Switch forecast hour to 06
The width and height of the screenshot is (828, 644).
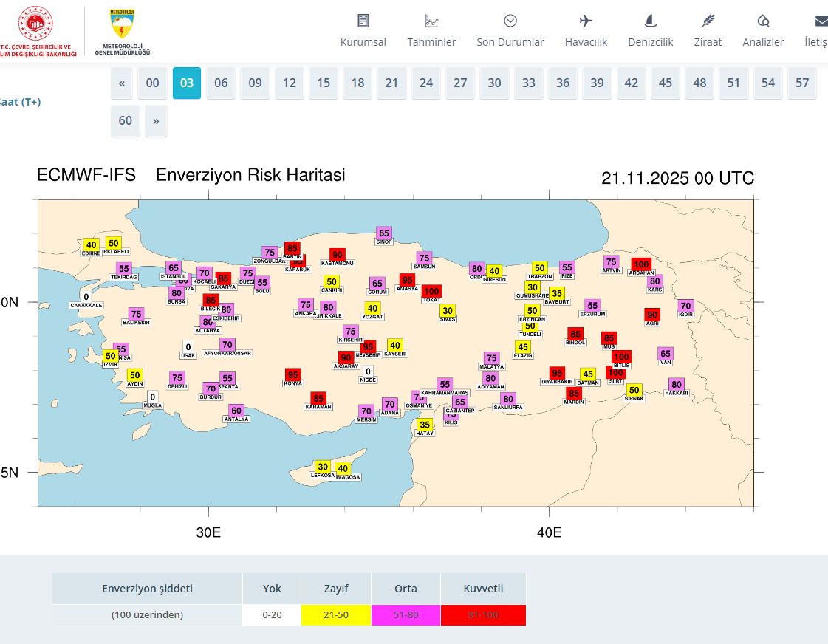click(x=220, y=83)
